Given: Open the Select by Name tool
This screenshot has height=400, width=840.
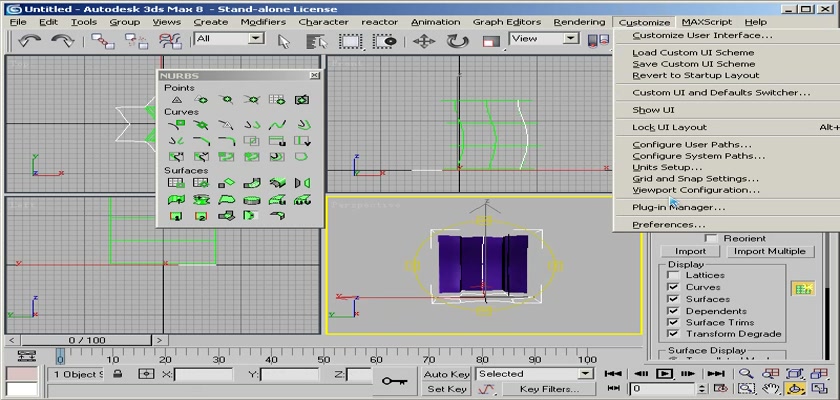Looking at the screenshot, I should coord(318,41).
